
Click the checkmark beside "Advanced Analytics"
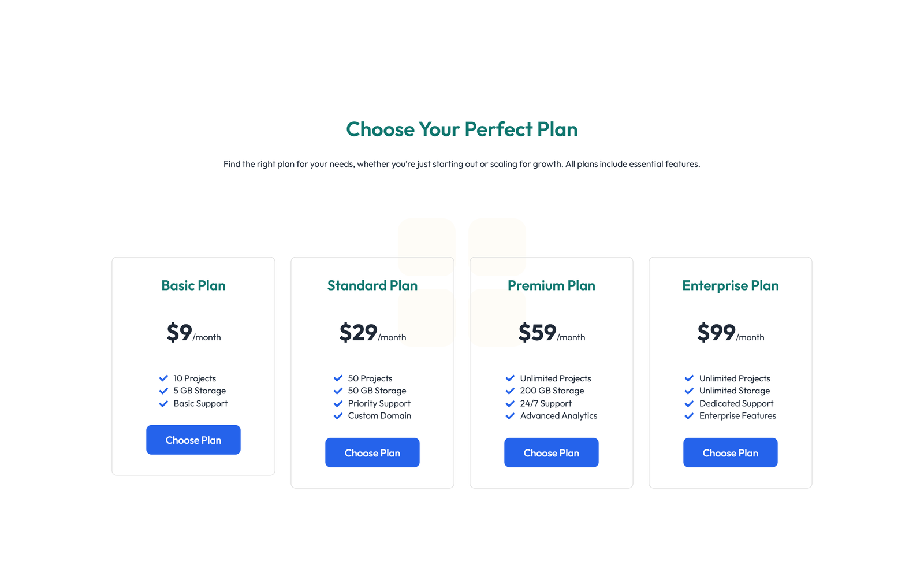coord(510,416)
